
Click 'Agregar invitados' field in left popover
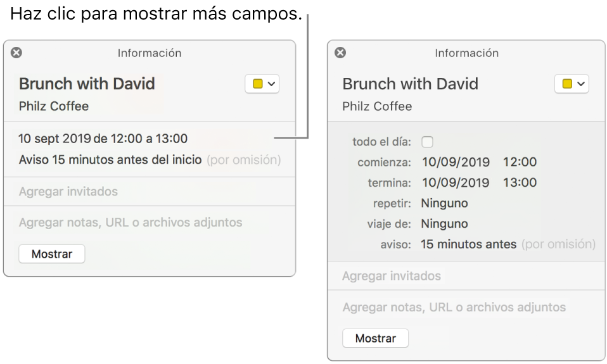pos(68,191)
